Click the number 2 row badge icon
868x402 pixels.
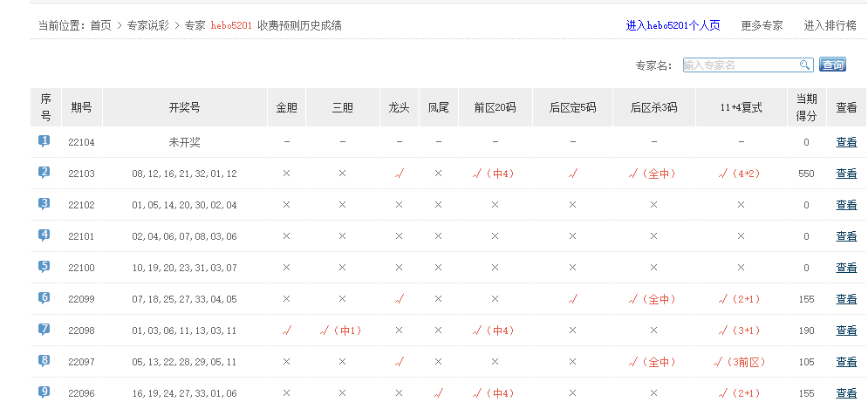coord(44,173)
